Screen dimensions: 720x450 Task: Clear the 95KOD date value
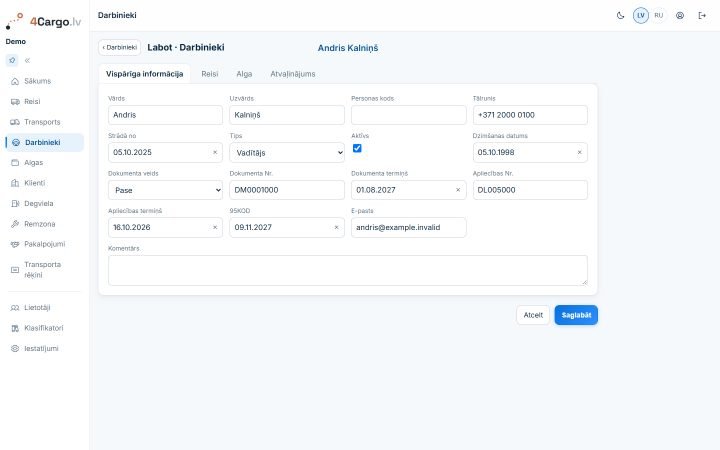[336, 227]
